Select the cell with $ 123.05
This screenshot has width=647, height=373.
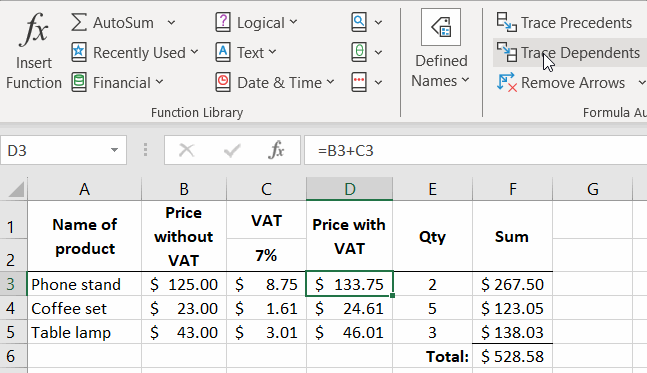[512, 308]
